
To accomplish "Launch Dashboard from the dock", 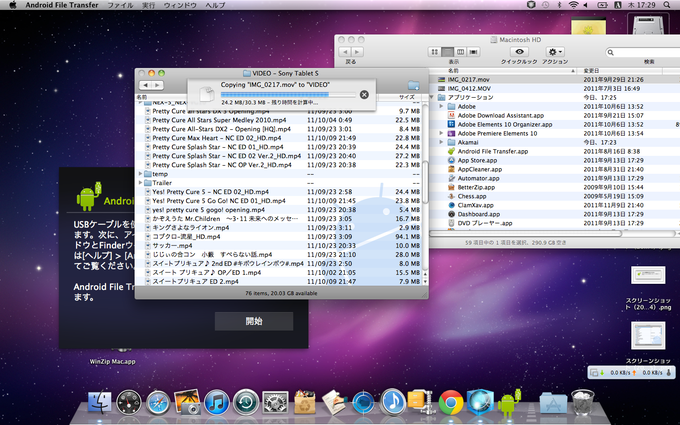I will tap(129, 403).
